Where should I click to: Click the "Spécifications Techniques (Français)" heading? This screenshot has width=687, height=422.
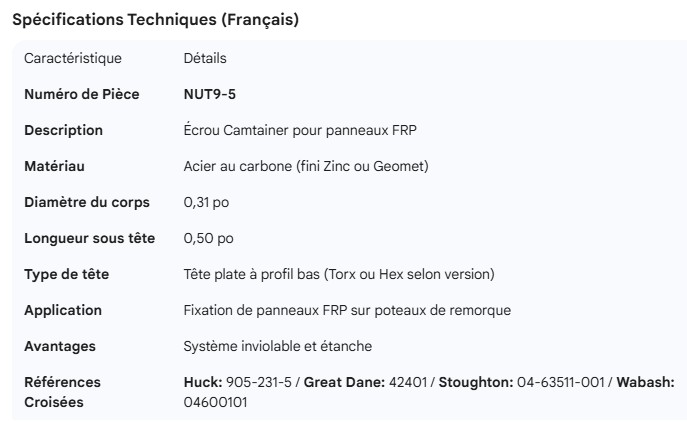154,20
